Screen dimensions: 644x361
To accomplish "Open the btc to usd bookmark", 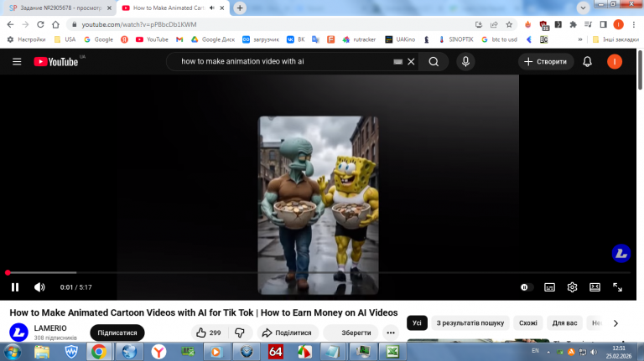I will pos(499,39).
